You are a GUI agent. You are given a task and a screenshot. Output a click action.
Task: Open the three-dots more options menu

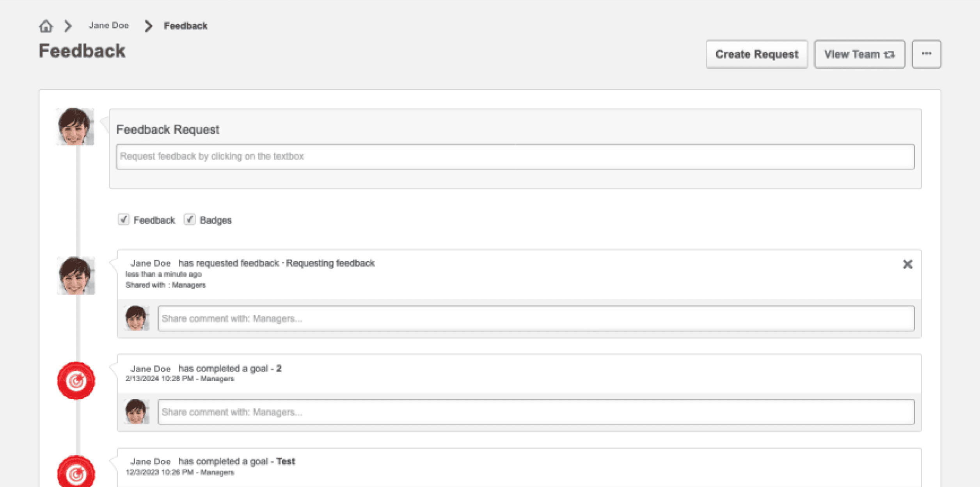926,54
